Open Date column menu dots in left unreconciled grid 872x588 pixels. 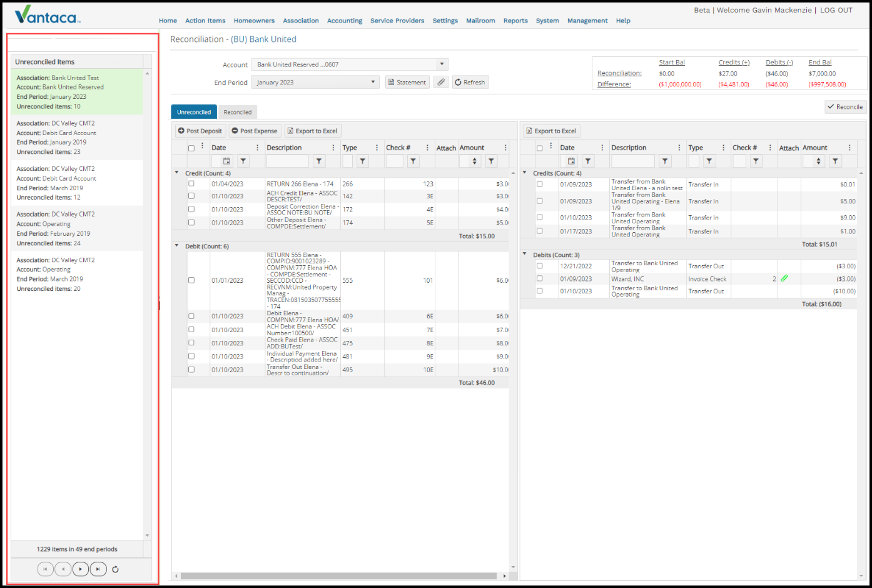257,148
